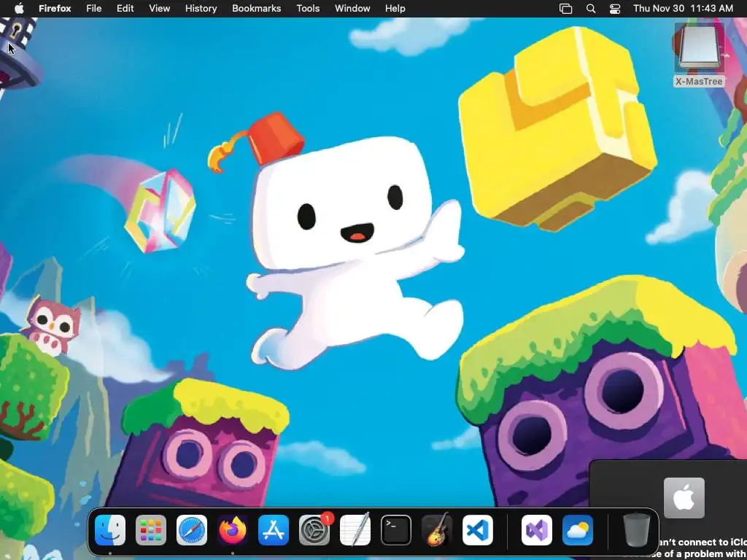Open the App Store dock icon

(274, 530)
